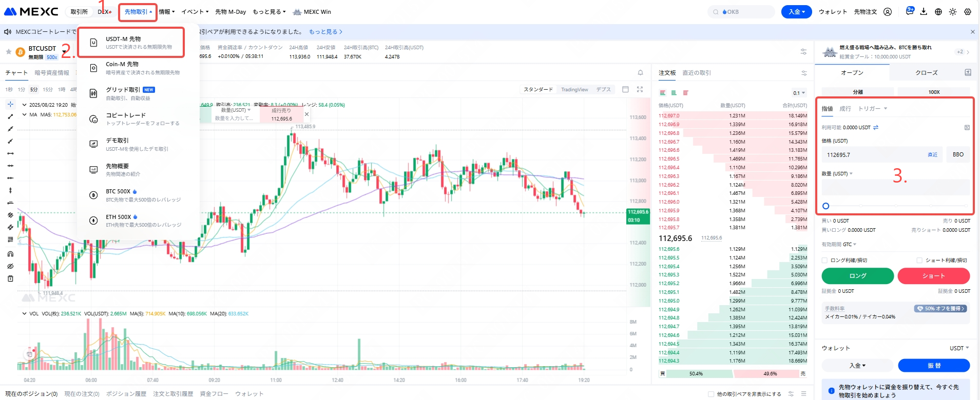Click the 100X leverage button
Viewport: 980px width, 400px height.
pyautogui.click(x=934, y=92)
